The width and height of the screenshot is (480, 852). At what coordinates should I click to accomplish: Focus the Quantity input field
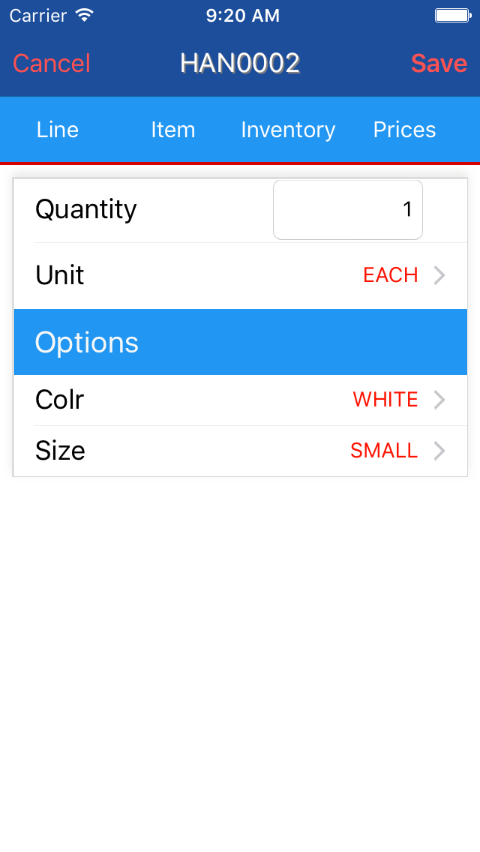[x=348, y=210]
